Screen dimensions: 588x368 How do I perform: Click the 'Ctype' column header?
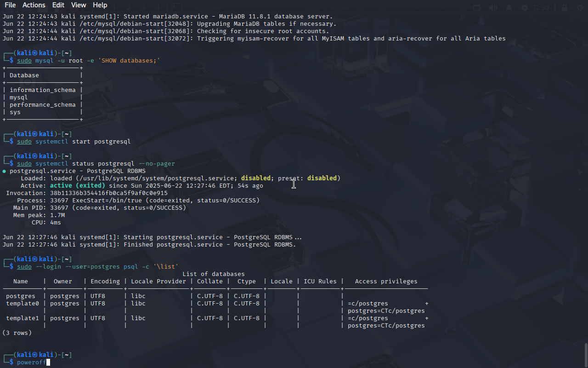coord(247,282)
